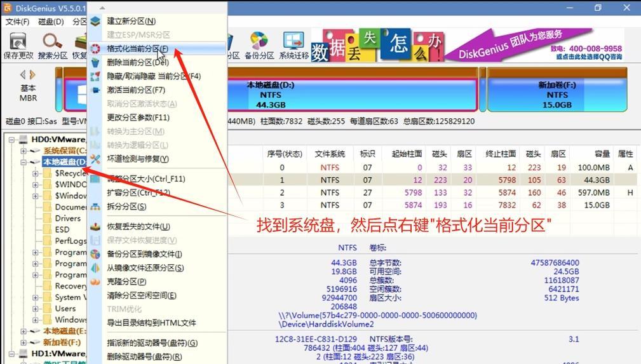Collapse the HD1:VMware disk tree node
641x364 pixels.
(x=12, y=354)
